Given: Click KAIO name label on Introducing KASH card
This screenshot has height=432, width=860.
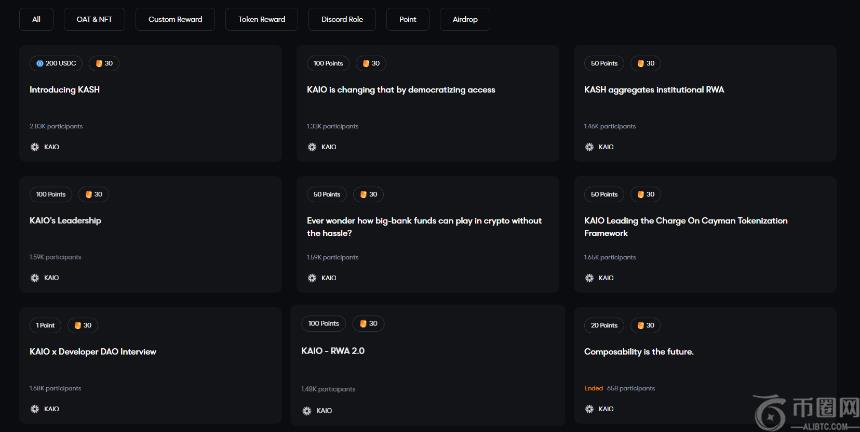Looking at the screenshot, I should click(52, 147).
